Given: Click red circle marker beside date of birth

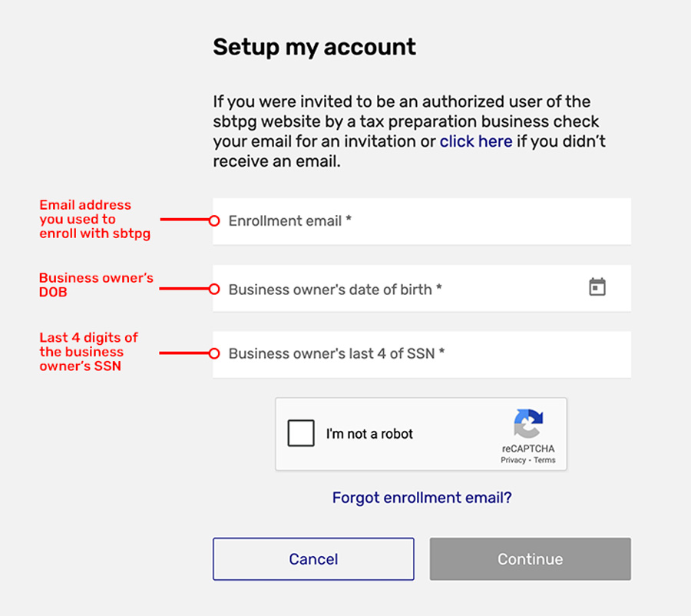Looking at the screenshot, I should (214, 289).
